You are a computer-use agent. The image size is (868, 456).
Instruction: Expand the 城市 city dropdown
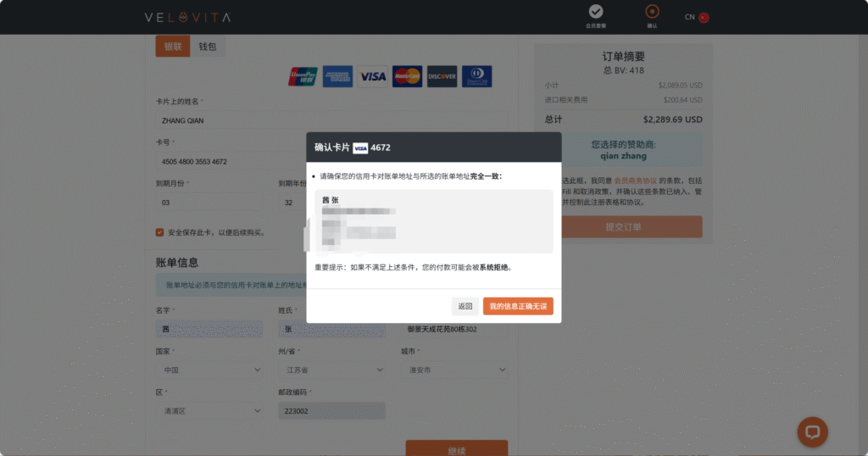pyautogui.click(x=453, y=370)
